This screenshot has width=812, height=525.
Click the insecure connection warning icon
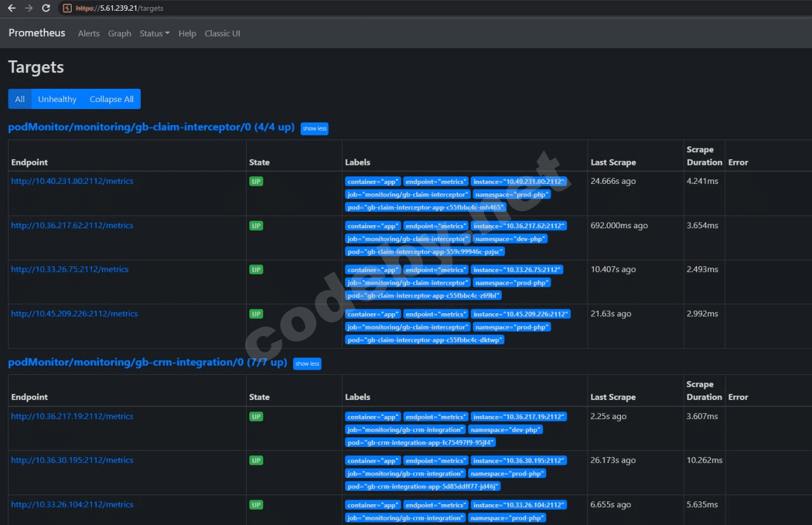(x=67, y=8)
